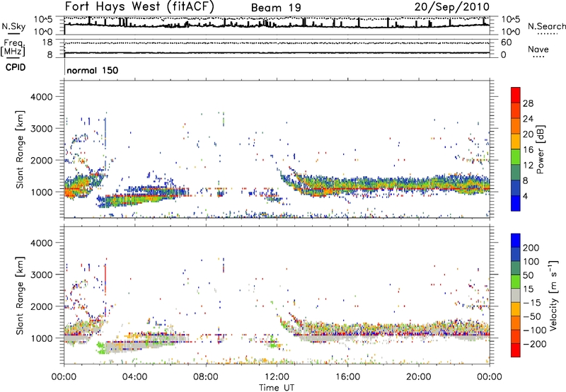Click the "4000" tick of the power panel
The image size is (566, 392).
tap(41, 97)
